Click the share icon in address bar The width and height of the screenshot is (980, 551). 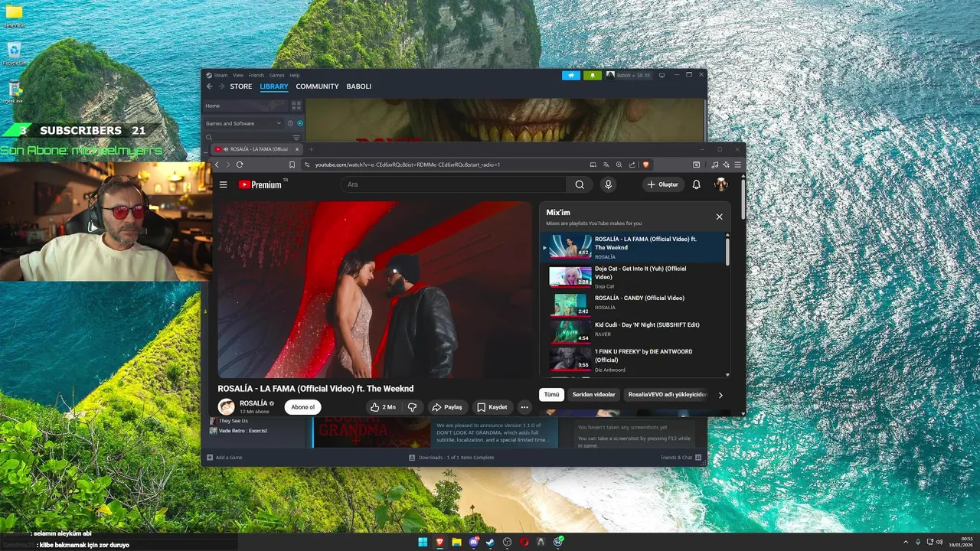(632, 165)
